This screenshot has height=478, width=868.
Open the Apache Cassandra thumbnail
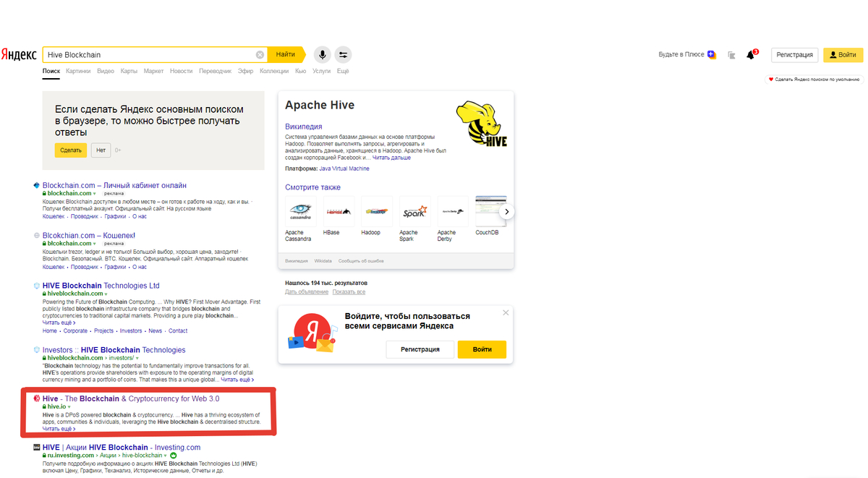click(300, 211)
